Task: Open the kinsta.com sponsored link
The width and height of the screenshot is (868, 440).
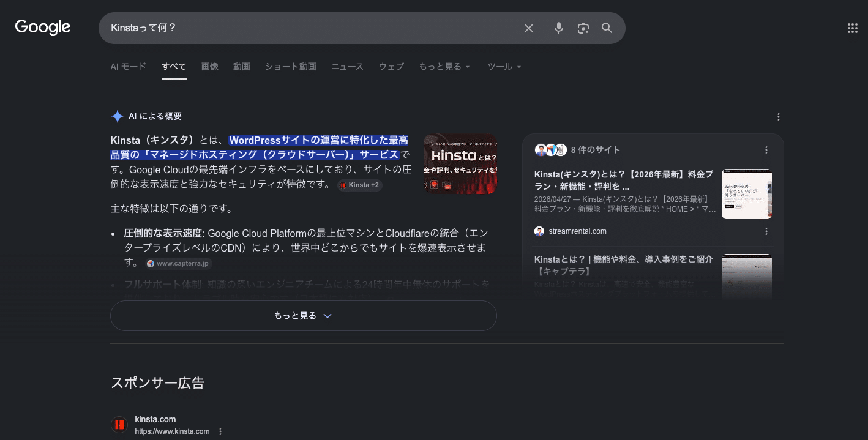Action: [155, 419]
